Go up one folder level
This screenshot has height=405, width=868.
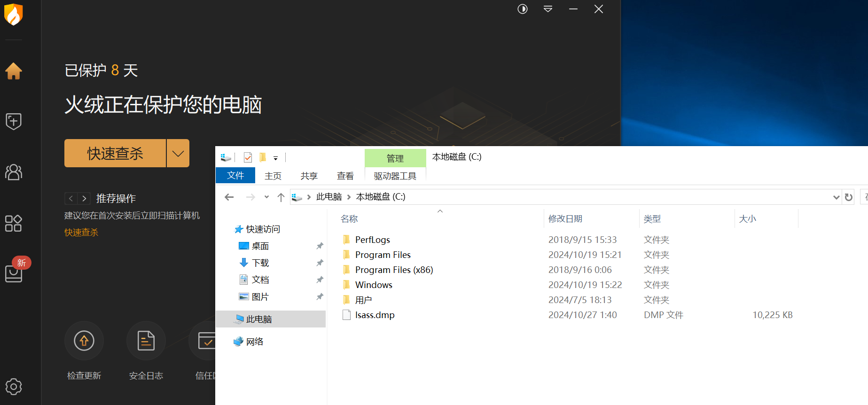281,197
